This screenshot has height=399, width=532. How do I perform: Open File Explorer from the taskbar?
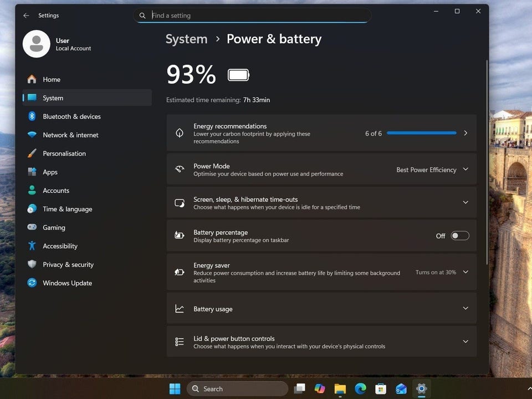coord(340,389)
